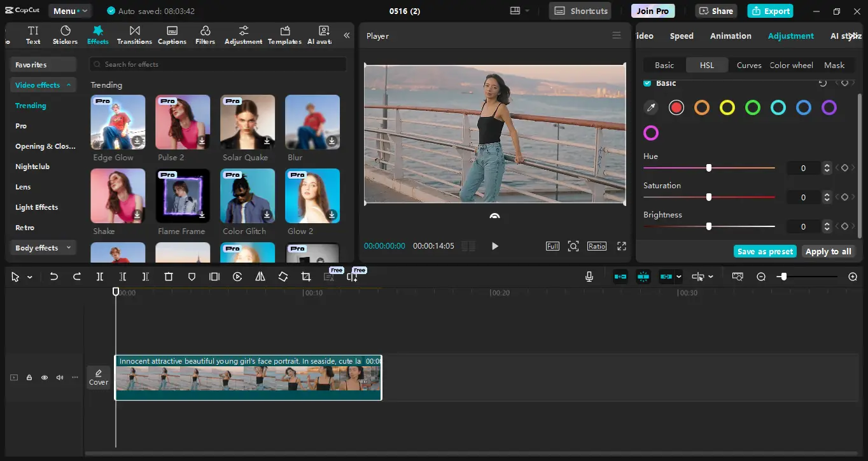Apply the Edge Glow effect
Screen dimensions: 868x461
[117, 121]
